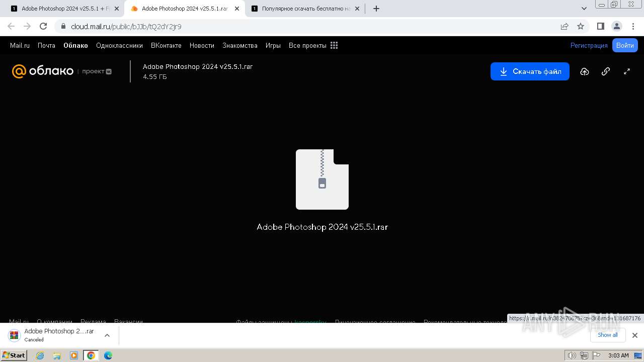This screenshot has width=644, height=362.
Task: Click the lock site-info icon
Action: 63,26
